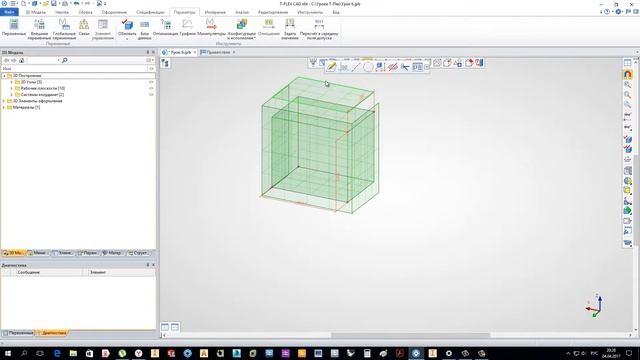Click Пересчёт в середину поля допуска
Viewport: 640px width, 360px height.
point(319,29)
